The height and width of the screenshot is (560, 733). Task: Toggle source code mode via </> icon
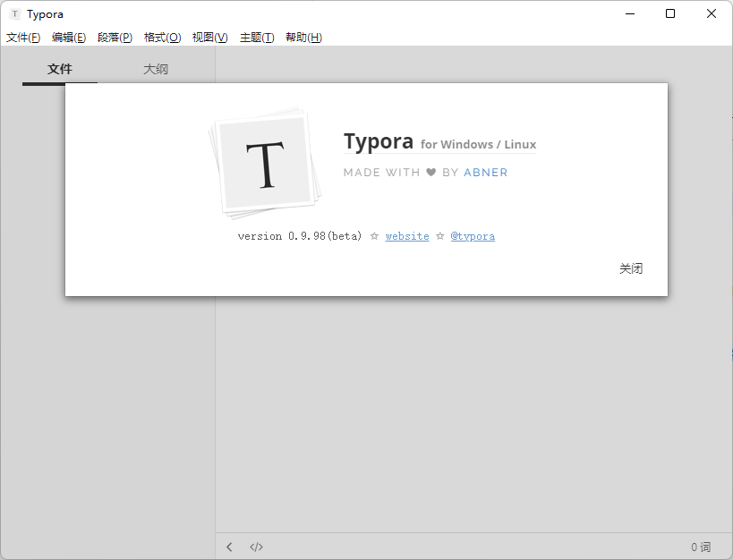(256, 547)
